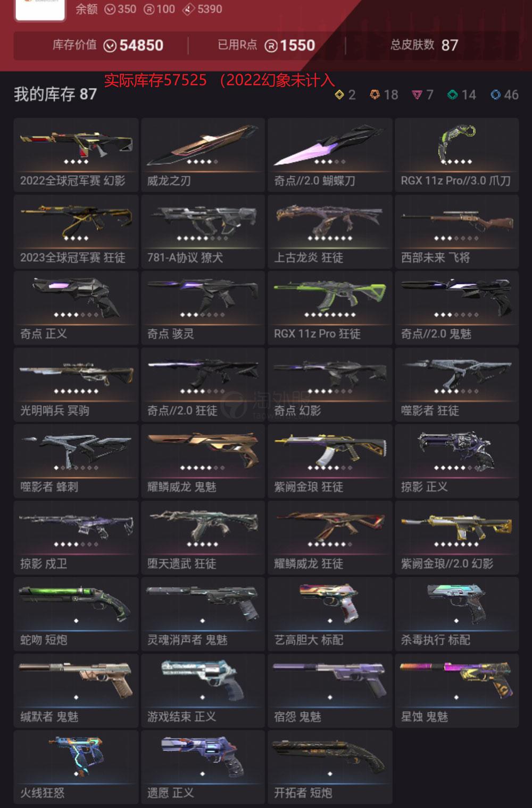Image resolution: width=532 pixels, height=808 pixels.
Task: Open the 星蚀 鬼魅 pistol skin
Action: 456,690
